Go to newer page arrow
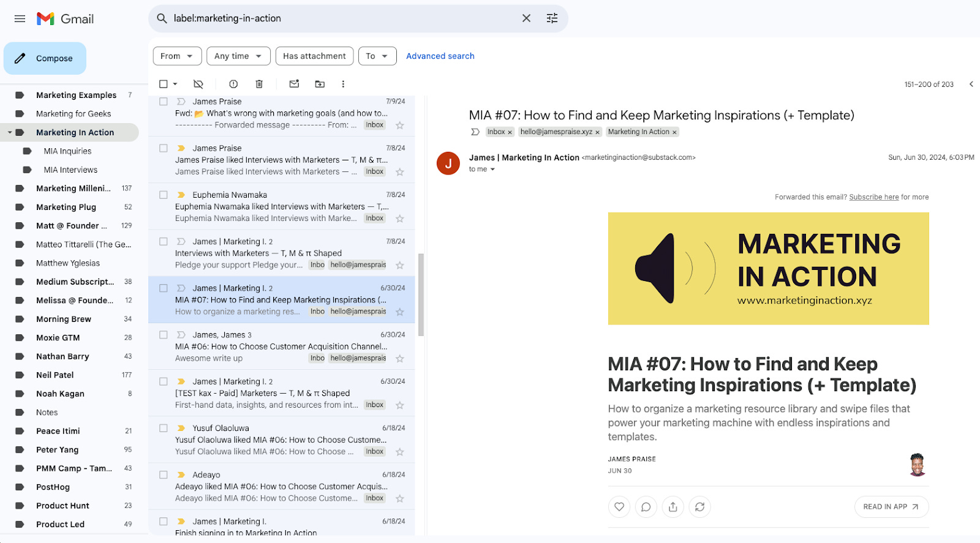The image size is (980, 543). (x=971, y=84)
